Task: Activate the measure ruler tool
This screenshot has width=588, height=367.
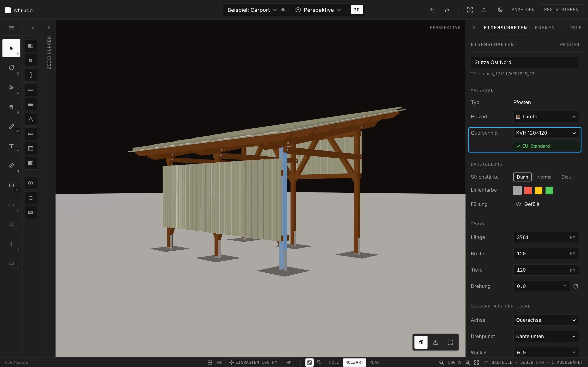Action: coord(11,166)
